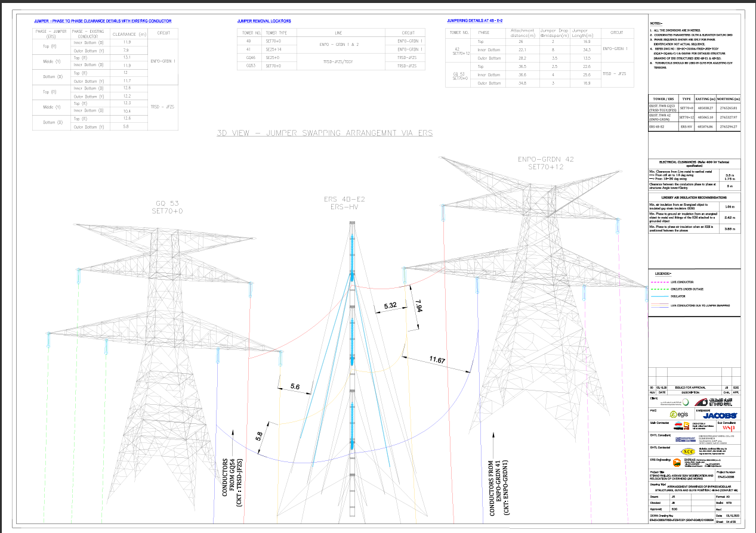The height and width of the screenshot is (533, 756).
Task: Click the wsp sub consultant logo
Action: click(x=729, y=427)
